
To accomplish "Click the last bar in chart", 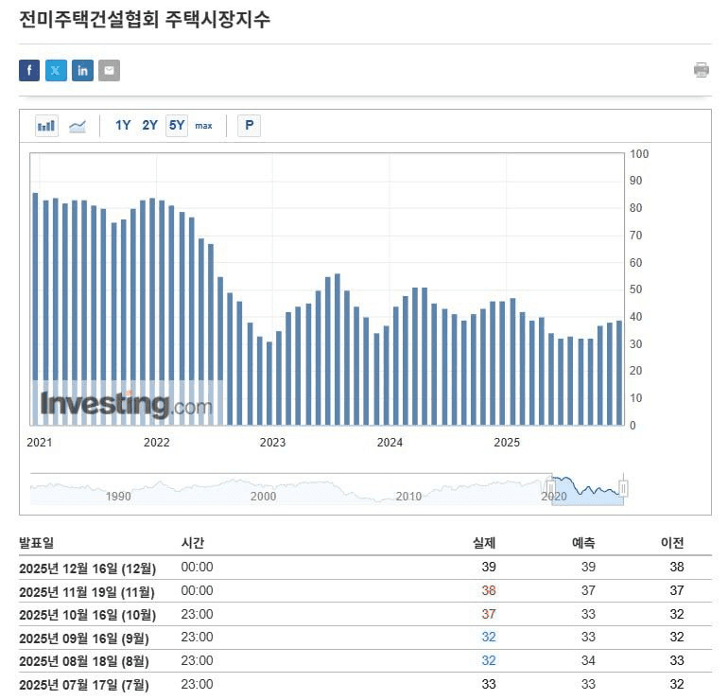I will [x=619, y=374].
